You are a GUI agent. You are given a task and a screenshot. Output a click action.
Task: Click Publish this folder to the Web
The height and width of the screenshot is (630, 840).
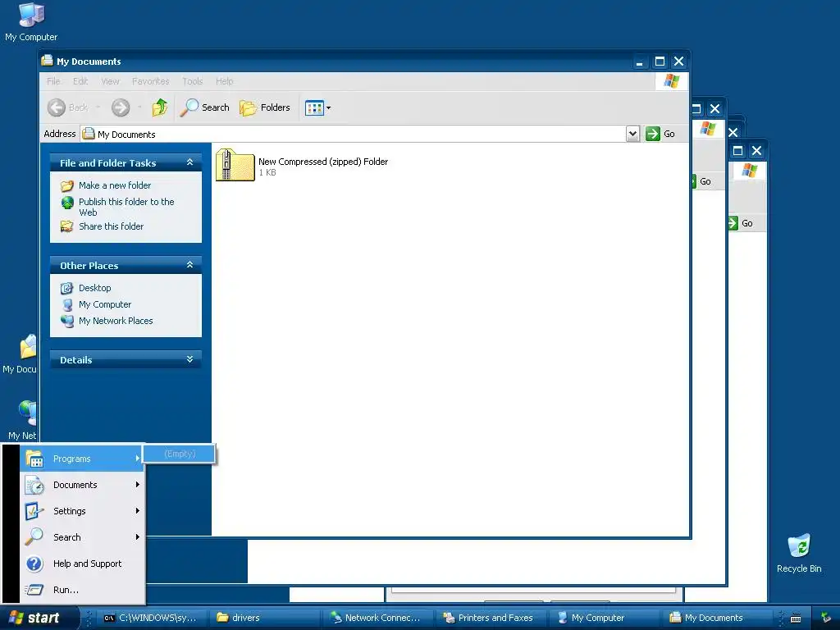tap(126, 207)
